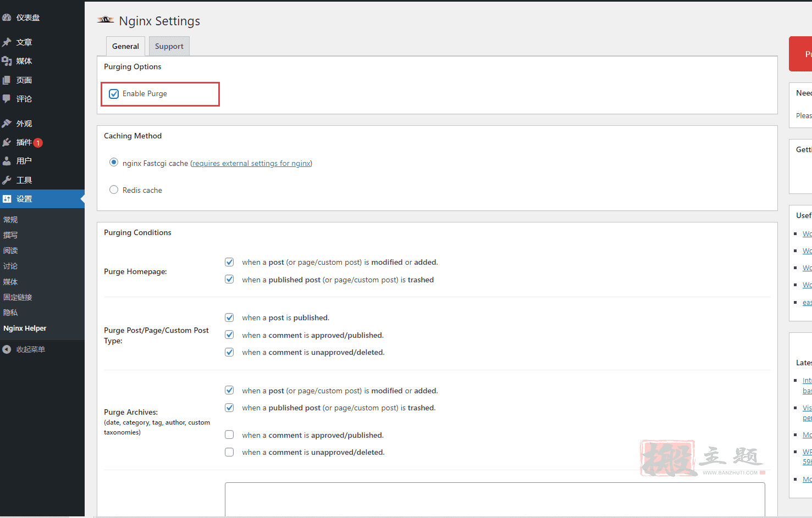This screenshot has width=812, height=518.
Task: Go to 讨论 discussion settings
Action: [10, 266]
